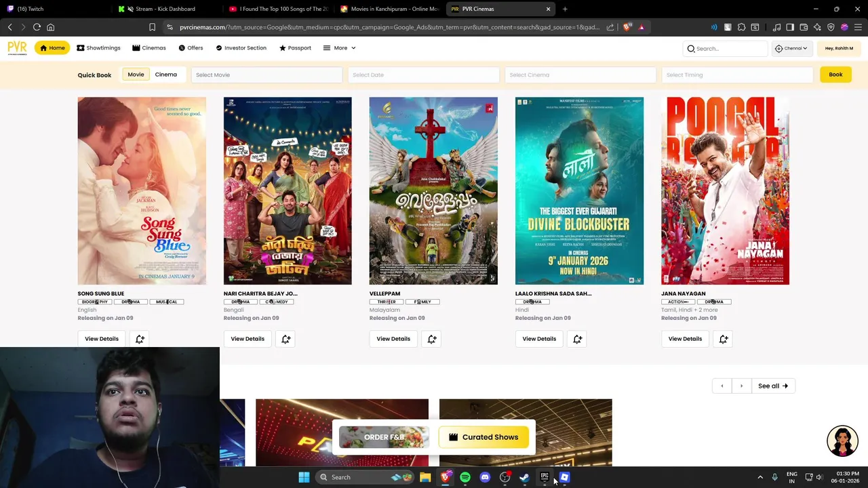Open the Hey, Rohith M account menu

tap(839, 48)
